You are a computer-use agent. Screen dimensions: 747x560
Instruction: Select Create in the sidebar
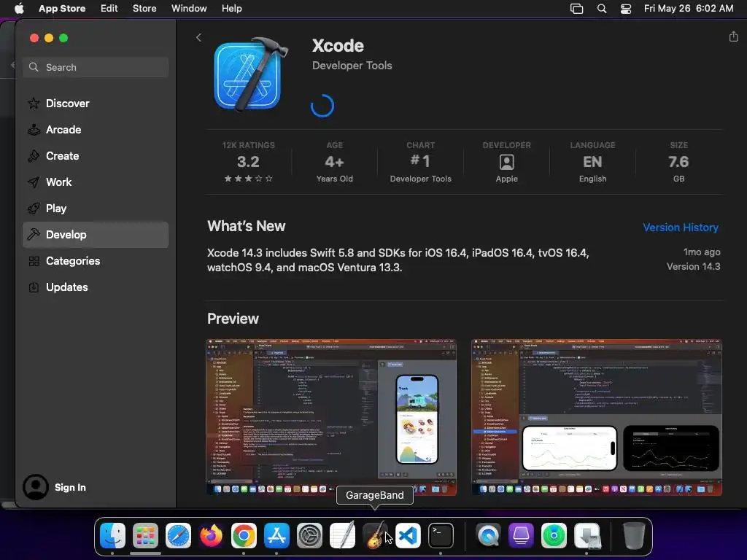click(x=96, y=156)
